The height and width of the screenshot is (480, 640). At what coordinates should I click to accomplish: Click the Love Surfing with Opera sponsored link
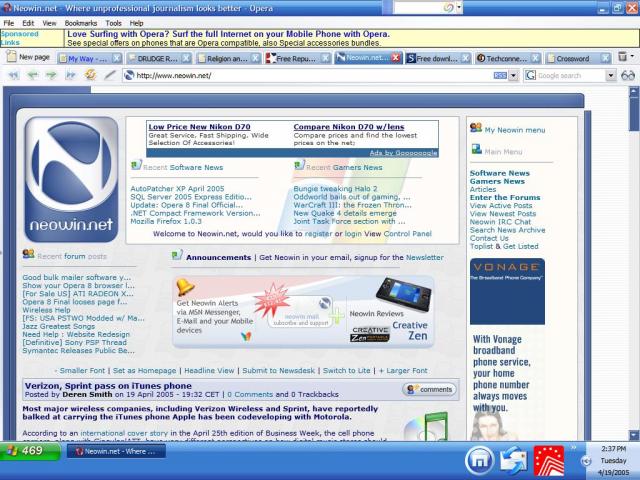228,34
